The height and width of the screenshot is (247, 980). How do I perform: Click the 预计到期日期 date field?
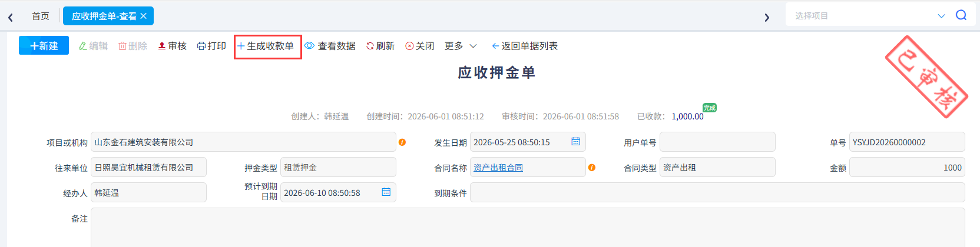point(338,192)
